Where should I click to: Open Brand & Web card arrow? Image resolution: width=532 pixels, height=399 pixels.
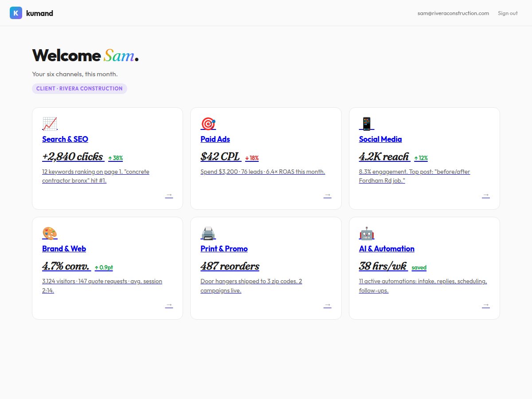point(169,305)
